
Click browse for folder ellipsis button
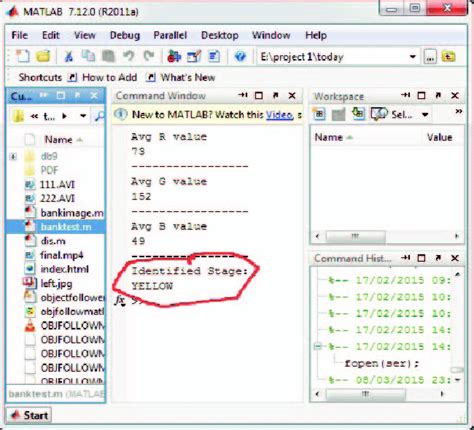430,57
